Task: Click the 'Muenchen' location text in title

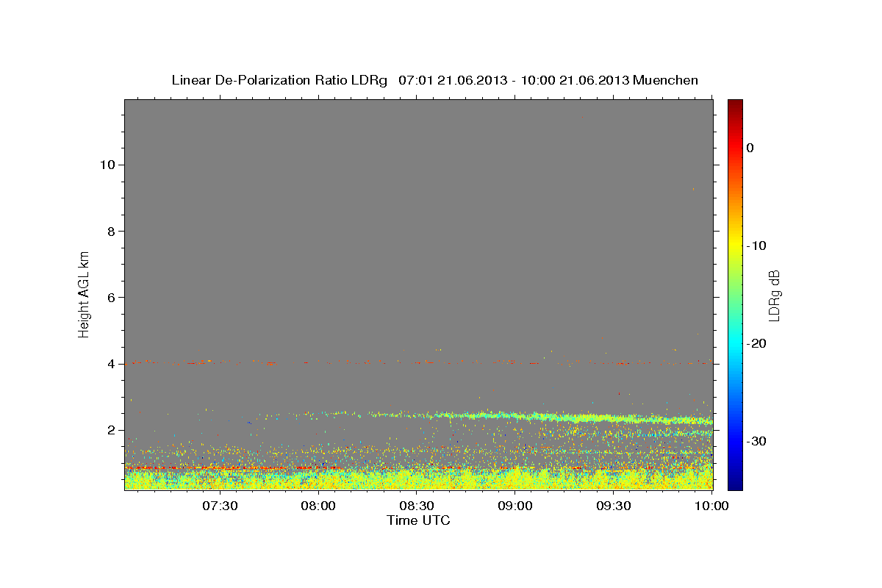Action: pyautogui.click(x=667, y=80)
